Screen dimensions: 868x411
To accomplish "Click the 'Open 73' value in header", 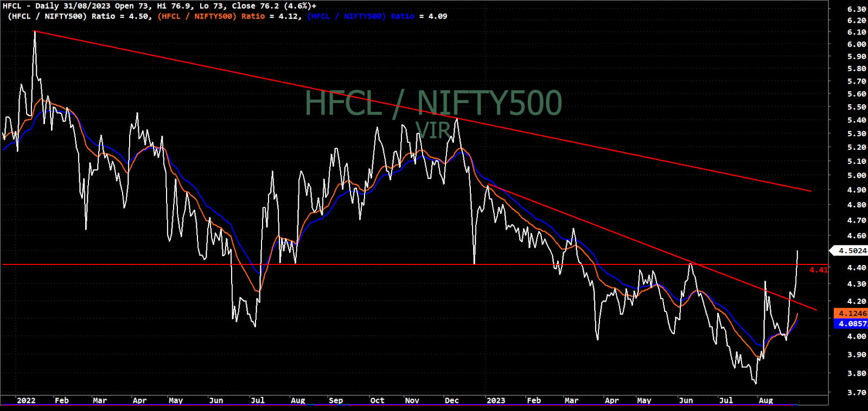I will point(133,6).
